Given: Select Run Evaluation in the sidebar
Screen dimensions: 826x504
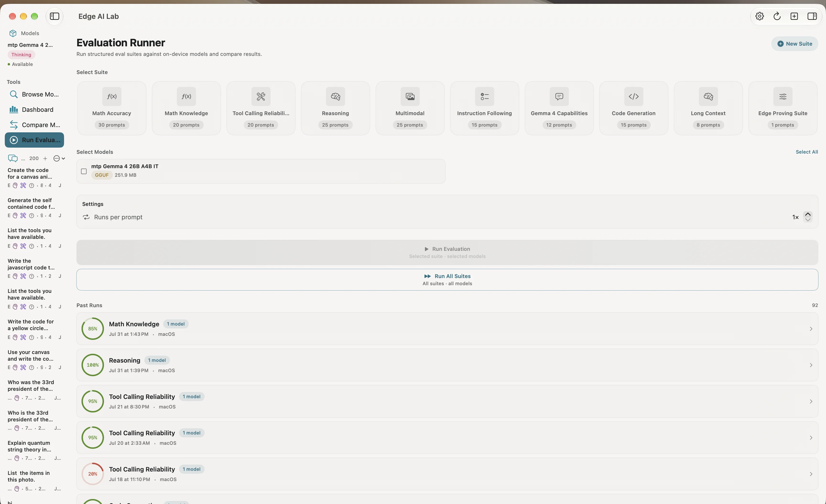Looking at the screenshot, I should (x=34, y=140).
